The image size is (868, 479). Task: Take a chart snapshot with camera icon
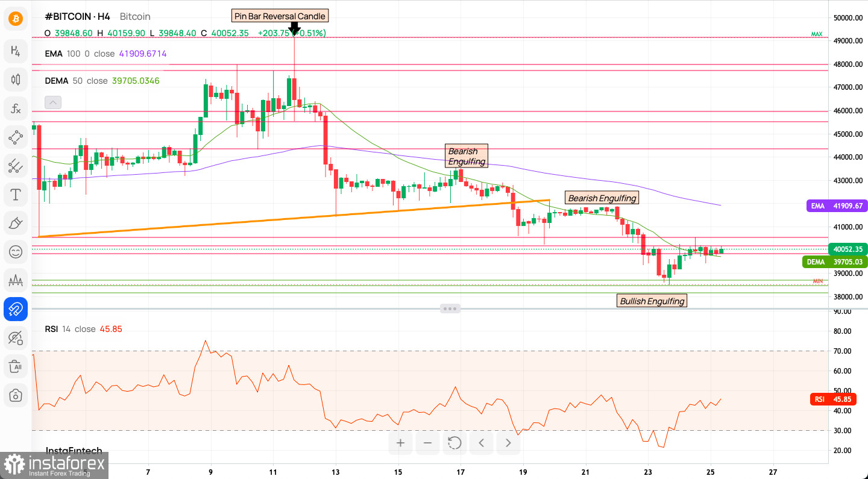point(16,395)
